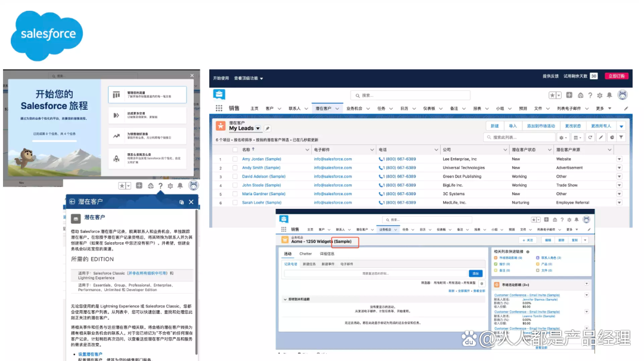Refresh the leads list view

pyautogui.click(x=590, y=137)
